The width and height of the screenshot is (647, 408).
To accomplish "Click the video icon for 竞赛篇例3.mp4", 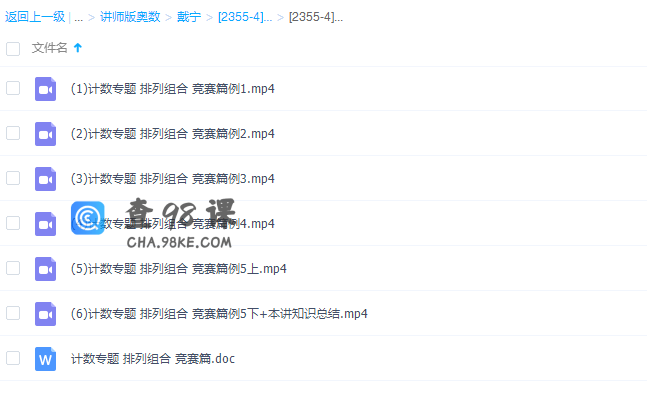I will pos(45,179).
